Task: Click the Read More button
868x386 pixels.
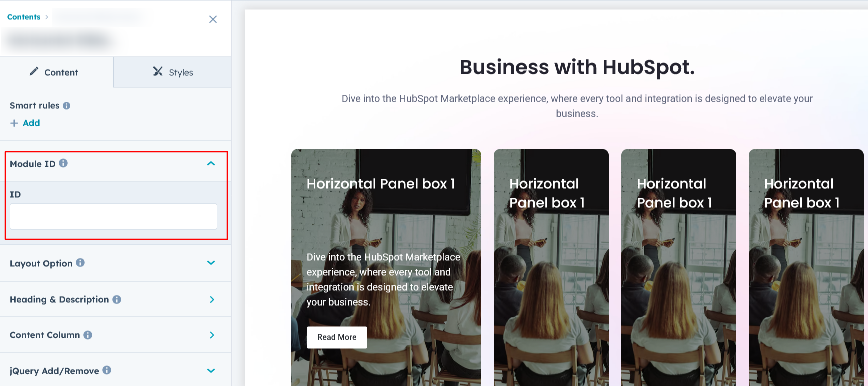Action: [337, 337]
